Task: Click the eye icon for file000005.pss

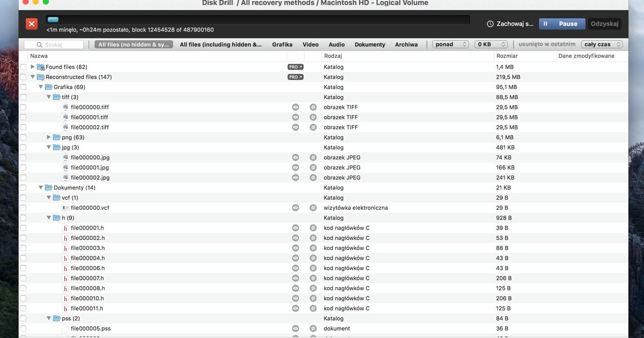Action: (x=295, y=328)
